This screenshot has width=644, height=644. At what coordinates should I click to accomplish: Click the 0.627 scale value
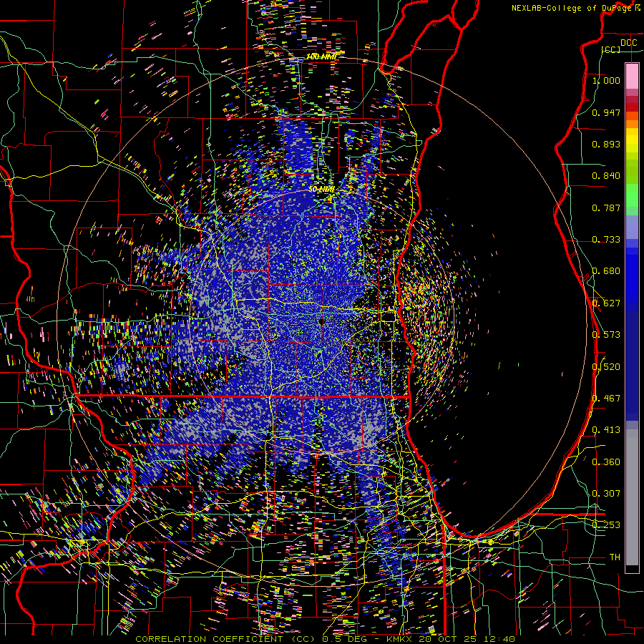pyautogui.click(x=606, y=303)
